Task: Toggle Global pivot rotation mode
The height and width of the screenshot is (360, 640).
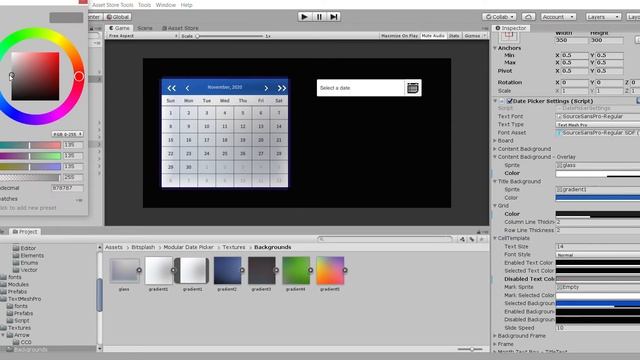Action: [x=118, y=17]
